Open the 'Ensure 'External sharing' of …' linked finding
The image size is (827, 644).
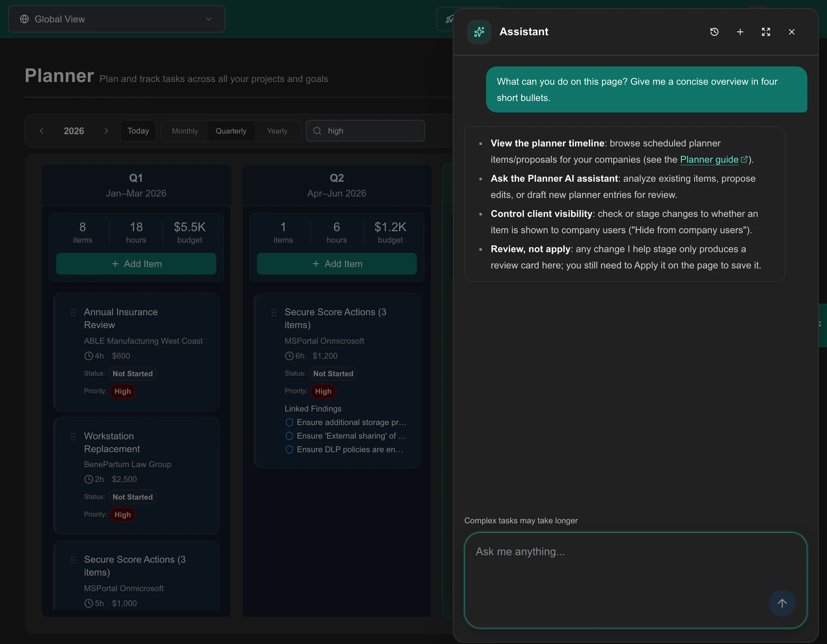coord(351,436)
